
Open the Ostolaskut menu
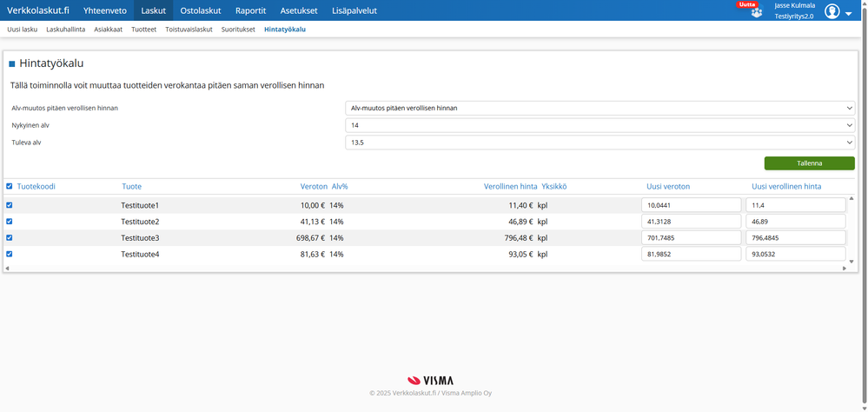(201, 10)
